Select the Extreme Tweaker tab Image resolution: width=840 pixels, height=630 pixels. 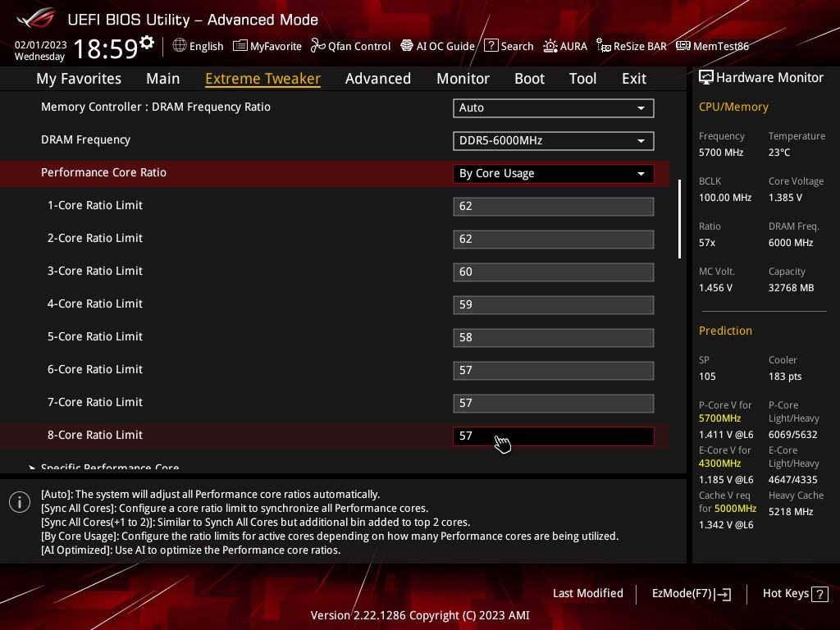[x=262, y=79]
